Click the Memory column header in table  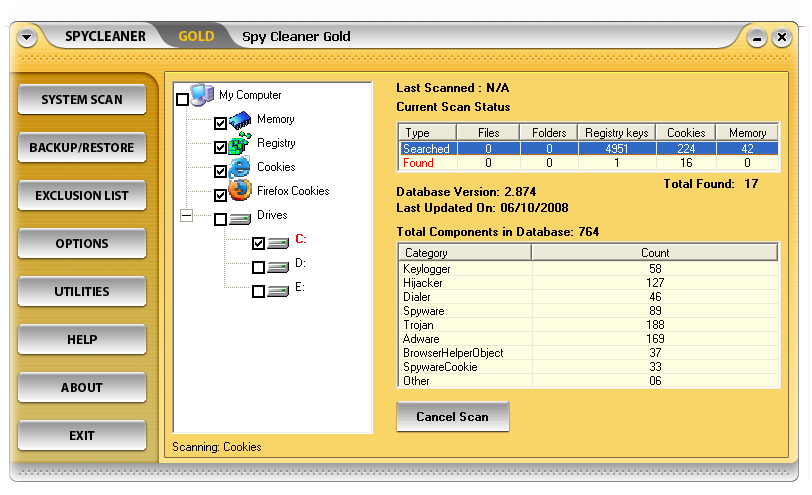[x=747, y=133]
